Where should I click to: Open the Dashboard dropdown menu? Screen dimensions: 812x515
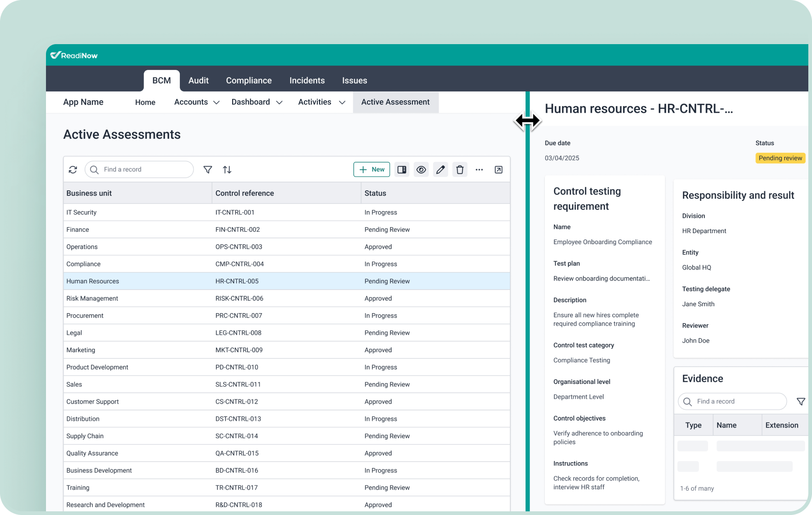257,102
